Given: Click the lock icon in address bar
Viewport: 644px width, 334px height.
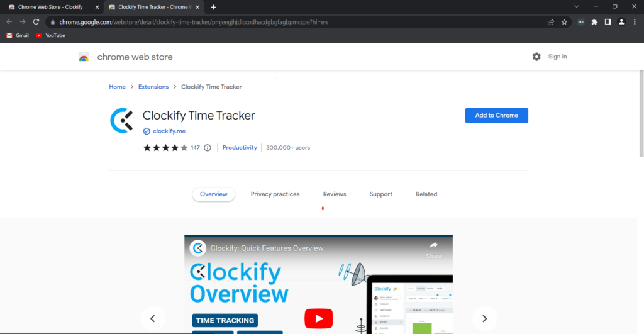Looking at the screenshot, I should [x=53, y=22].
